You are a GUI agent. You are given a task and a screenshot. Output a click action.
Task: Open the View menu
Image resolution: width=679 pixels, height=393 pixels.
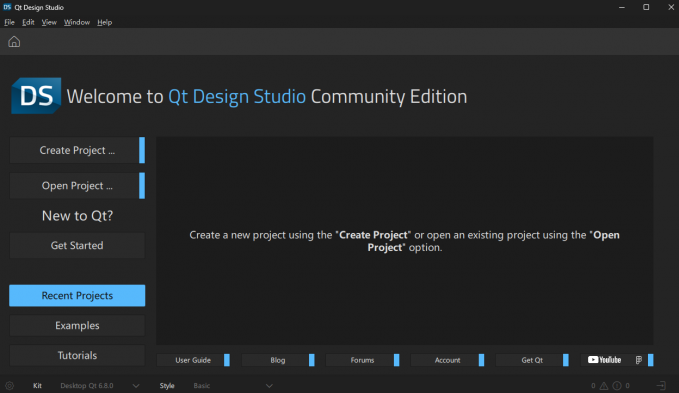(x=49, y=22)
